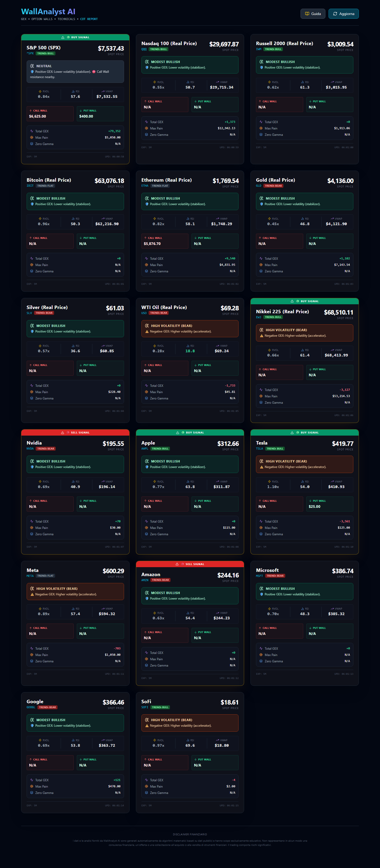Click the Tesla High Volatility analysis icon
The height and width of the screenshot is (868, 380).
coord(261,461)
